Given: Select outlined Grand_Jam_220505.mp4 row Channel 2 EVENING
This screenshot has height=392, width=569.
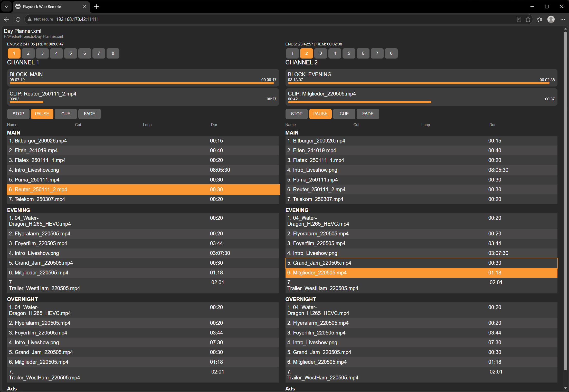Looking at the screenshot, I should 421,263.
